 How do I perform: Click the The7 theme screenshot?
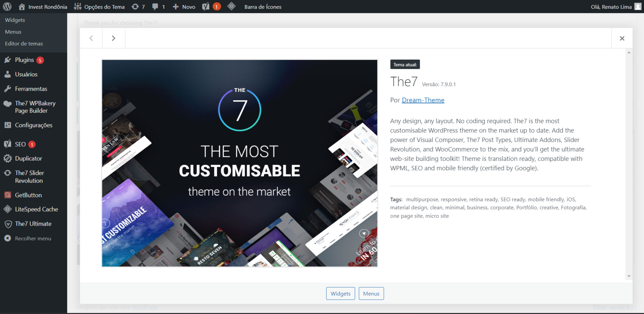(240, 163)
